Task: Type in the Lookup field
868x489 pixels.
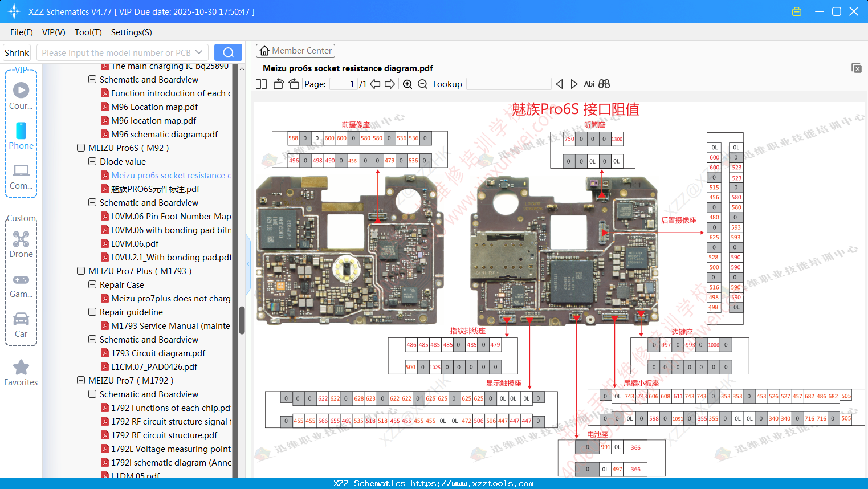Action: [x=509, y=84]
